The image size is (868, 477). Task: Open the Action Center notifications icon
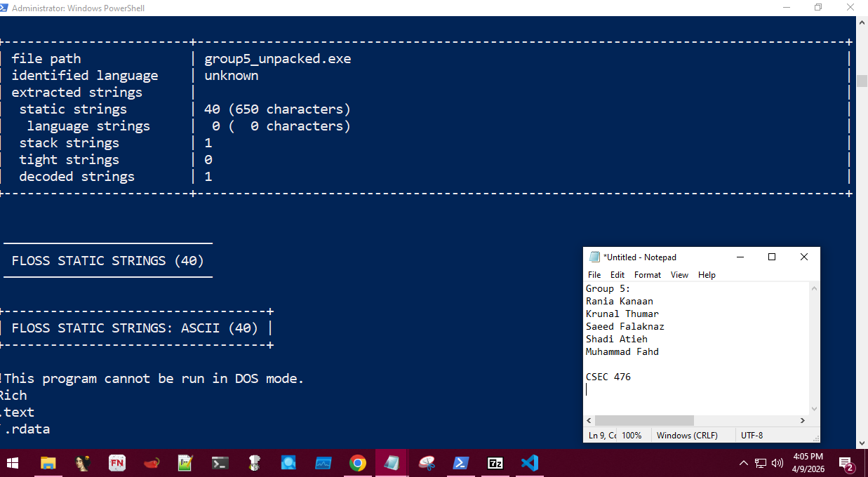[847, 463]
